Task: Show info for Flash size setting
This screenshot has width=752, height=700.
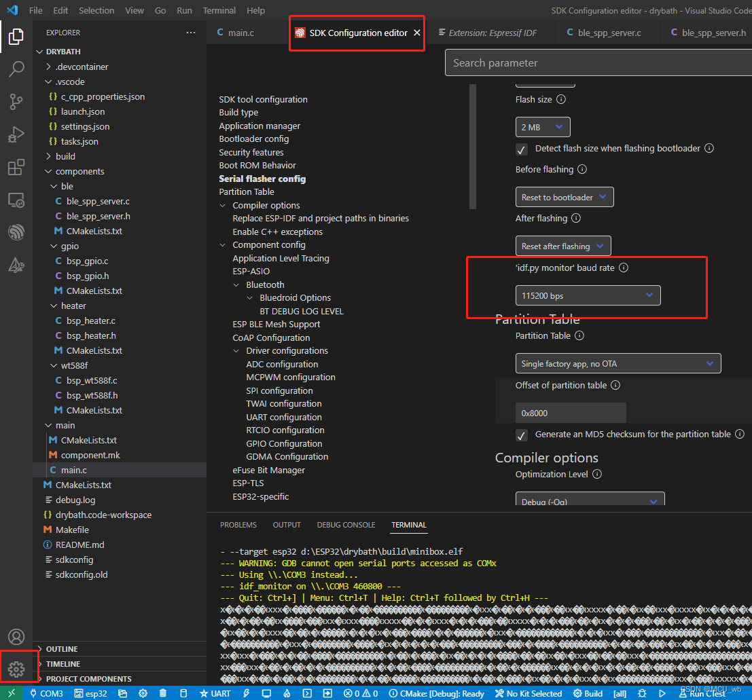Action: (561, 99)
